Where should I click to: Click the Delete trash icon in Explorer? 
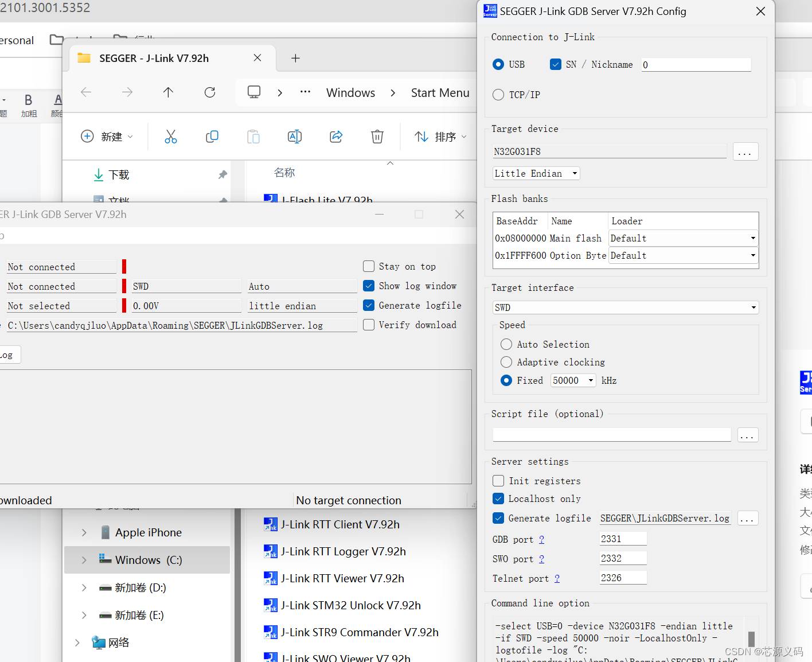[x=377, y=137]
